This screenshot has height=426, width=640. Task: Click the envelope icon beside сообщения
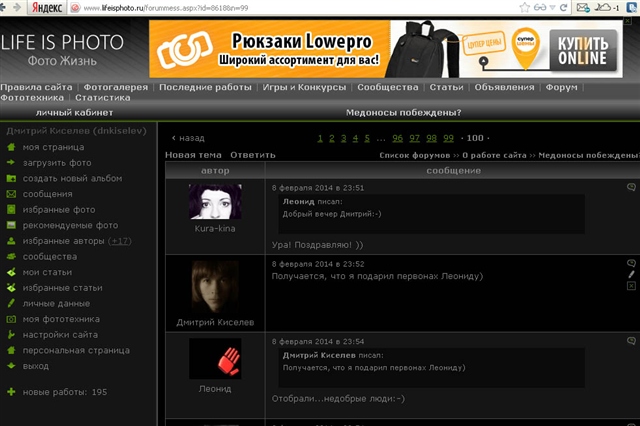tap(10, 194)
